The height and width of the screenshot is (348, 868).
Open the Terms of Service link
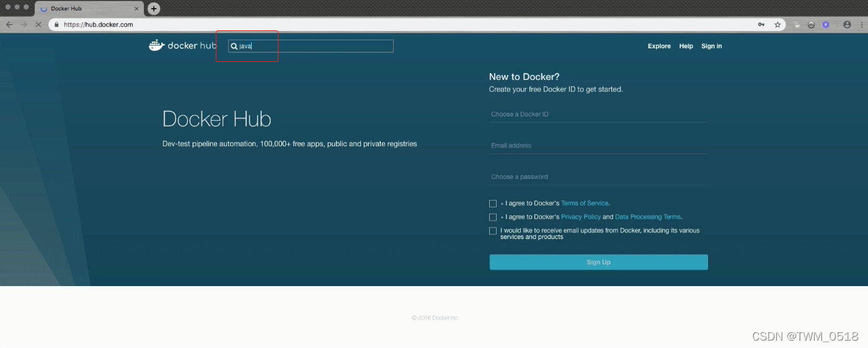pyautogui.click(x=585, y=203)
